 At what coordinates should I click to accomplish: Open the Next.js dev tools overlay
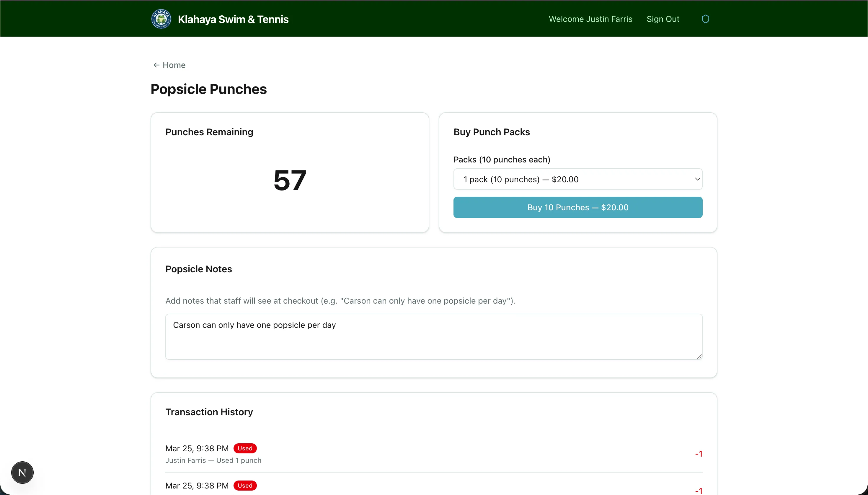click(22, 472)
